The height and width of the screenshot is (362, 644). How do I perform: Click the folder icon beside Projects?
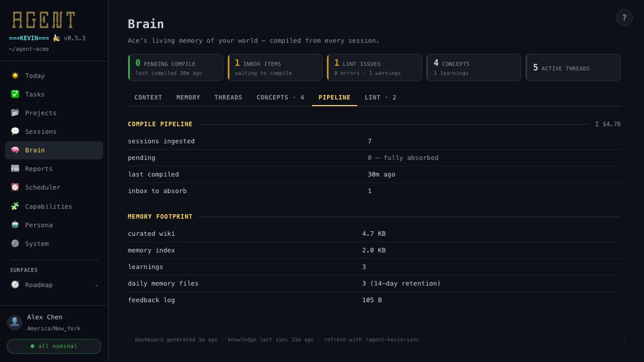(15, 113)
